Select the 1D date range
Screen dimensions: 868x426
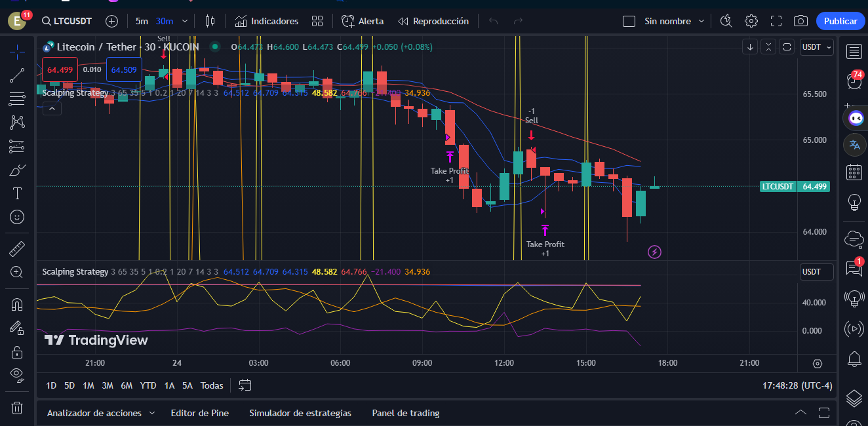(51, 385)
